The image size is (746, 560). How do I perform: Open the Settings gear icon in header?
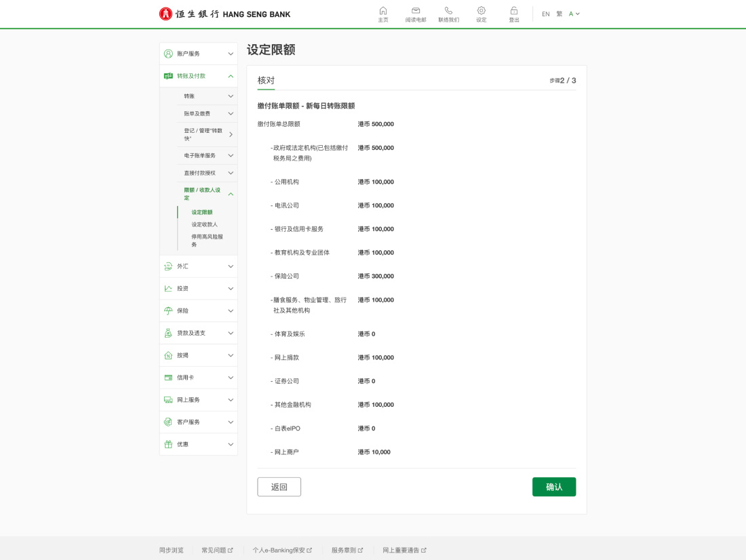[x=481, y=11]
